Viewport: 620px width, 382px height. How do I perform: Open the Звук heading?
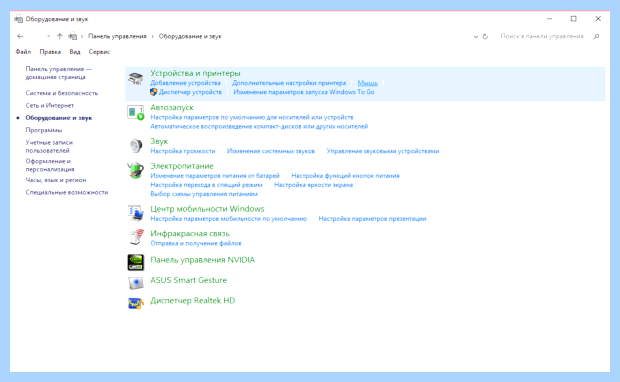159,141
